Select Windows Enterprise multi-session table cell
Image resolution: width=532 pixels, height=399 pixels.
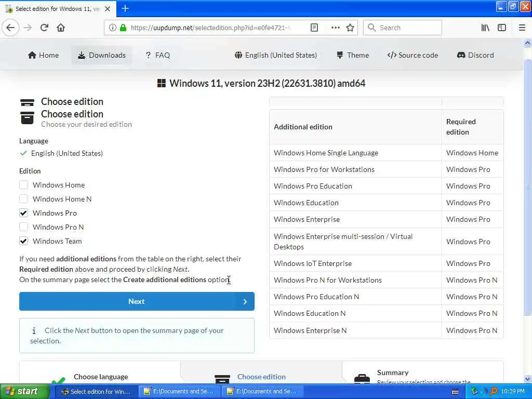coord(355,242)
